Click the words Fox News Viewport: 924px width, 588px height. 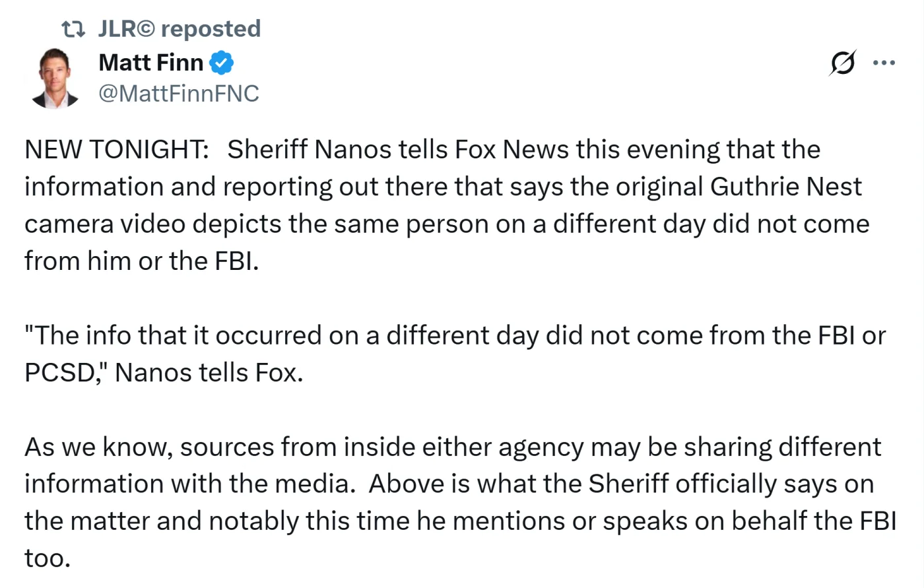(x=511, y=150)
